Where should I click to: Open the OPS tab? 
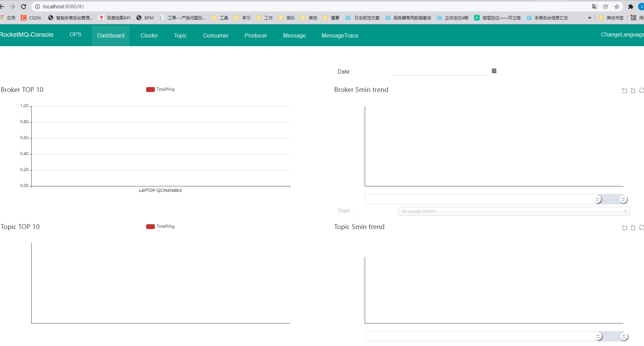point(75,35)
